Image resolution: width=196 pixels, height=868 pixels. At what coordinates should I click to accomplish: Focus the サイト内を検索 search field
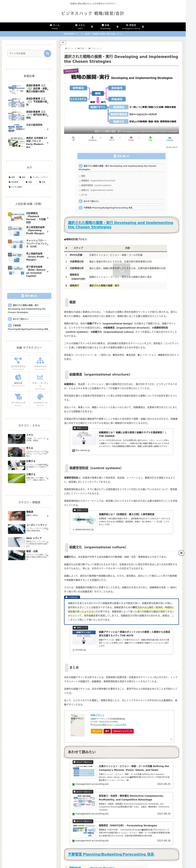(x=26, y=53)
